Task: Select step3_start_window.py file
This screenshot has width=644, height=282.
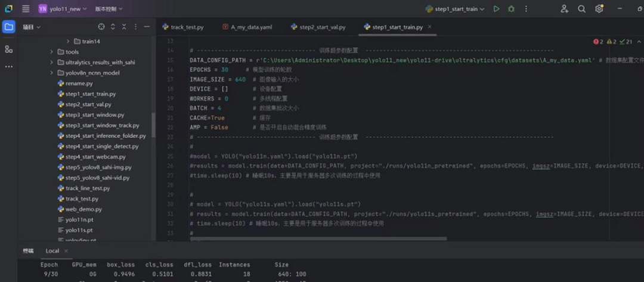Action: pos(91,115)
